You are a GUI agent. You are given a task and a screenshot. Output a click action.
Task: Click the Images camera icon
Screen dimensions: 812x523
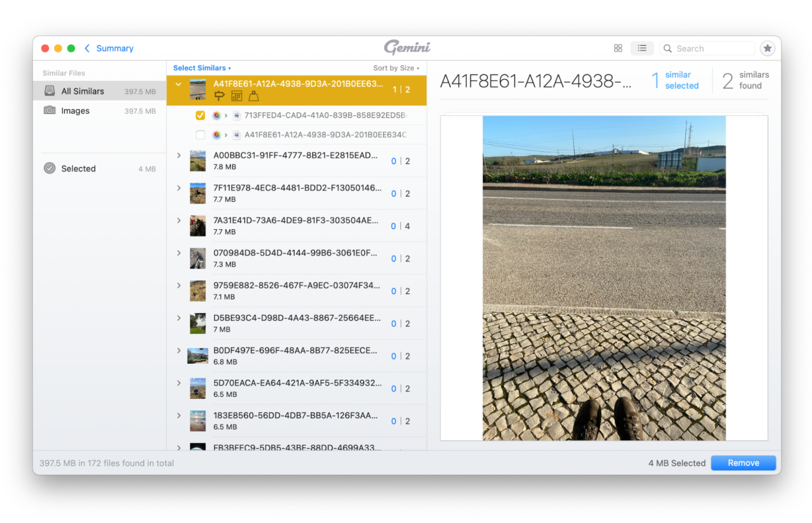click(49, 110)
